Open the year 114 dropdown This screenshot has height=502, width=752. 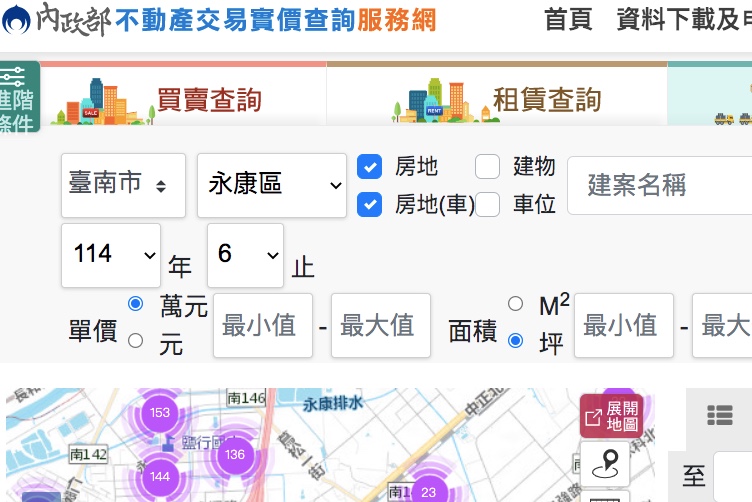point(111,255)
